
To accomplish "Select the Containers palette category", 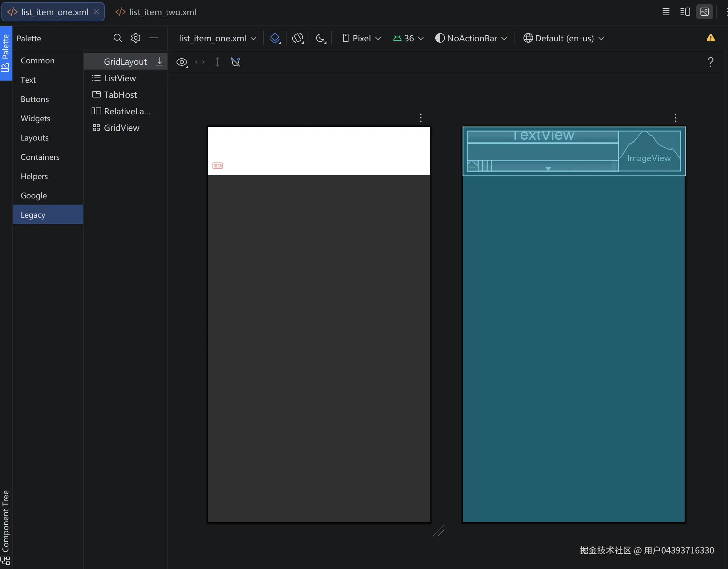I will [x=40, y=157].
